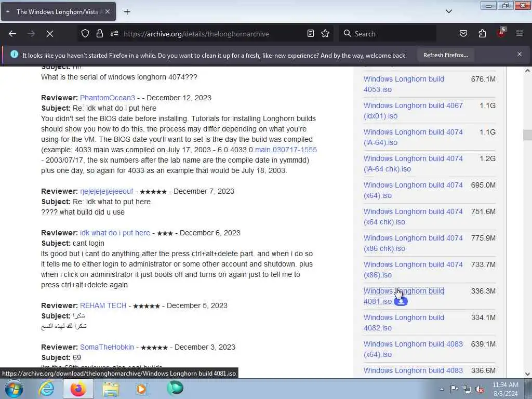The height and width of the screenshot is (399, 532).
Task: Download Windows Longhorn build 4081.iso
Action: pyautogui.click(x=404, y=296)
